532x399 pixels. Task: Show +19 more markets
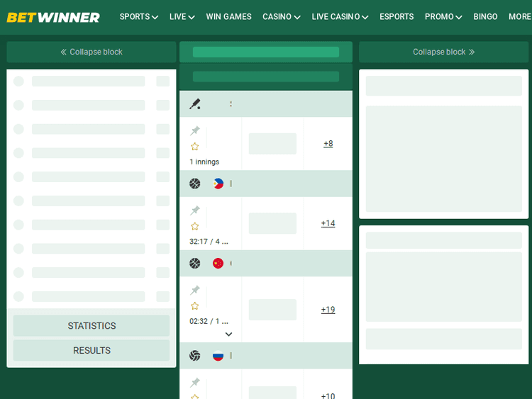pos(328,310)
